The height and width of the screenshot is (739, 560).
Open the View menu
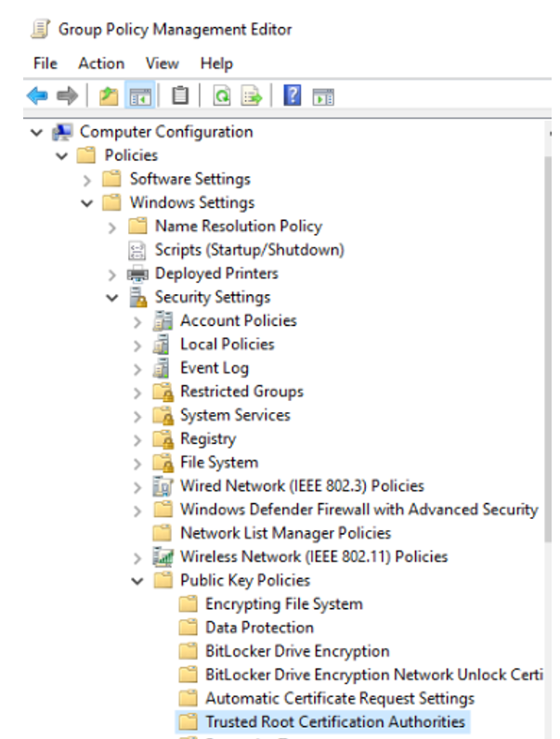click(162, 63)
